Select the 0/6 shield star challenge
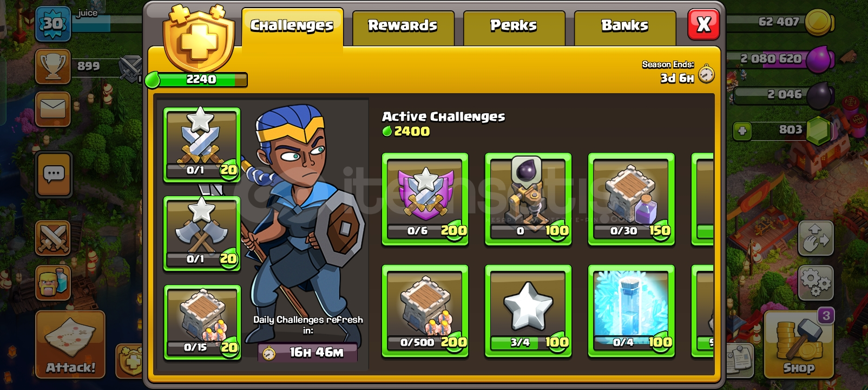868x390 pixels. point(425,199)
